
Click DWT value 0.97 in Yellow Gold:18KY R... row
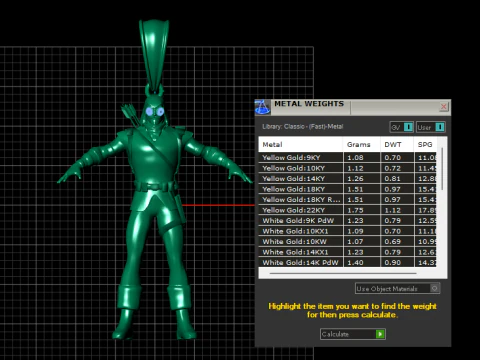click(393, 200)
